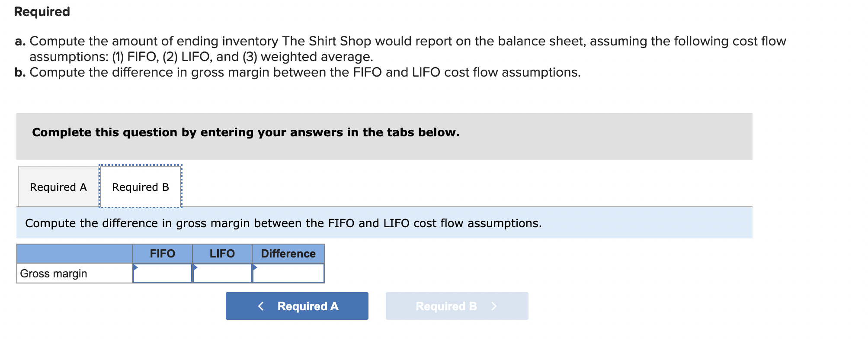The width and height of the screenshot is (868, 341).
Task: Click the Difference gross margin input cell
Action: (x=289, y=273)
